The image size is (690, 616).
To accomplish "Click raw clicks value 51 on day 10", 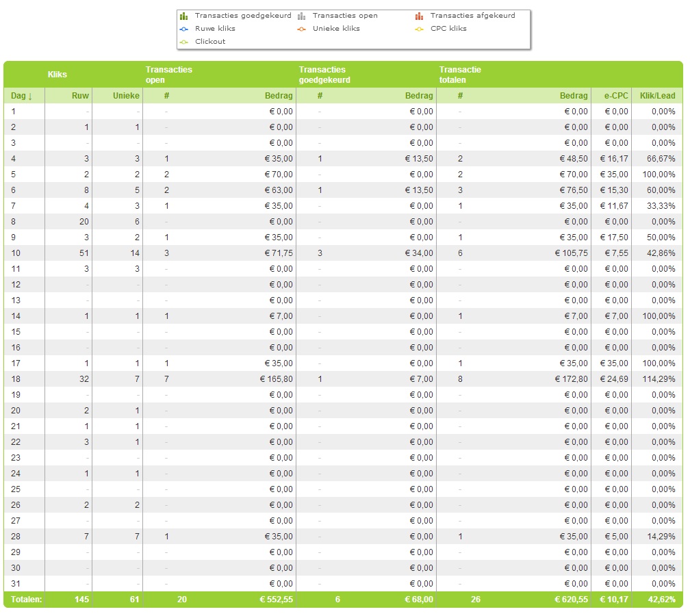I will coord(84,253).
